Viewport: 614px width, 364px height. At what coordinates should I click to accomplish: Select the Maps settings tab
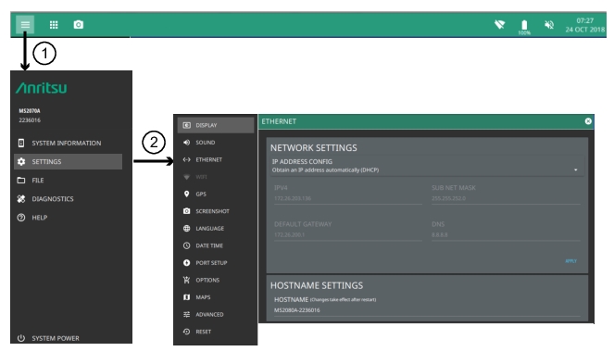[x=216, y=297]
